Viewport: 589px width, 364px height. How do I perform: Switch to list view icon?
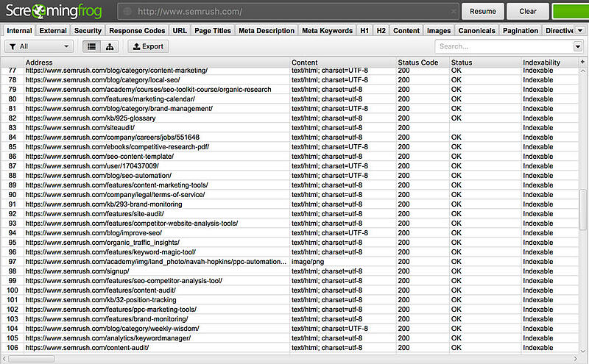[91, 46]
